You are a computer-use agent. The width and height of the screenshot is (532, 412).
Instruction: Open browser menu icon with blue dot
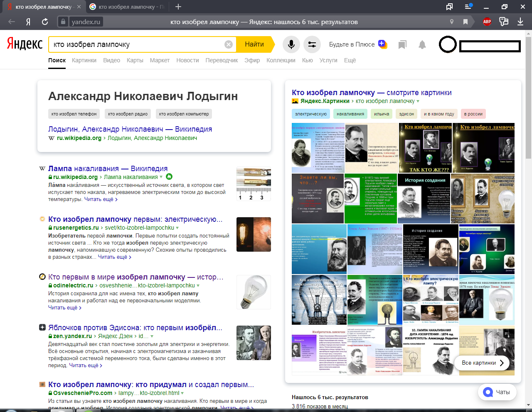click(468, 6)
